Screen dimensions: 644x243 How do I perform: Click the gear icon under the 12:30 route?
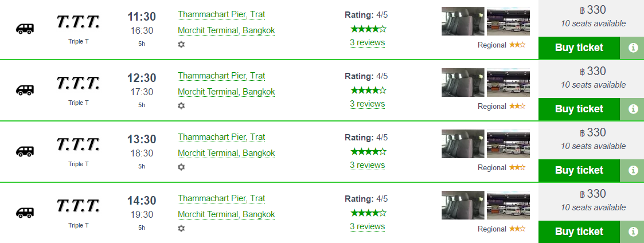(181, 105)
